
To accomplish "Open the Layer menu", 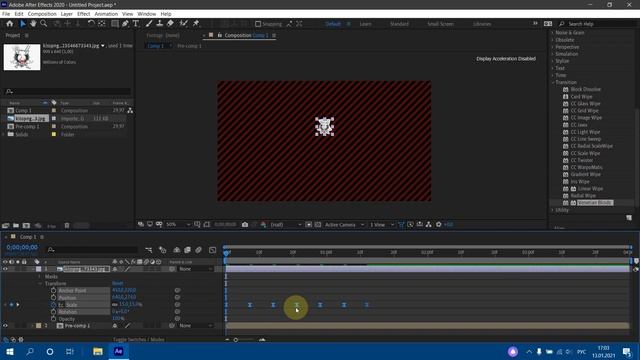I will coord(67,14).
